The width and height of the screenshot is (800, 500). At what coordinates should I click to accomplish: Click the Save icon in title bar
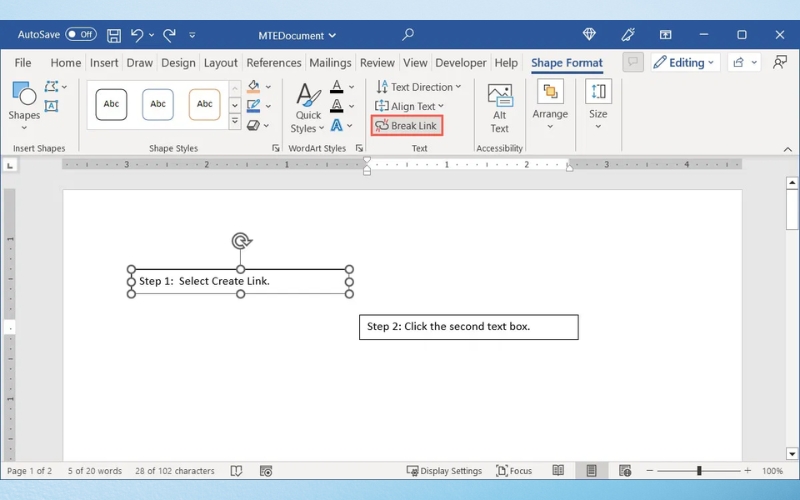(114, 36)
